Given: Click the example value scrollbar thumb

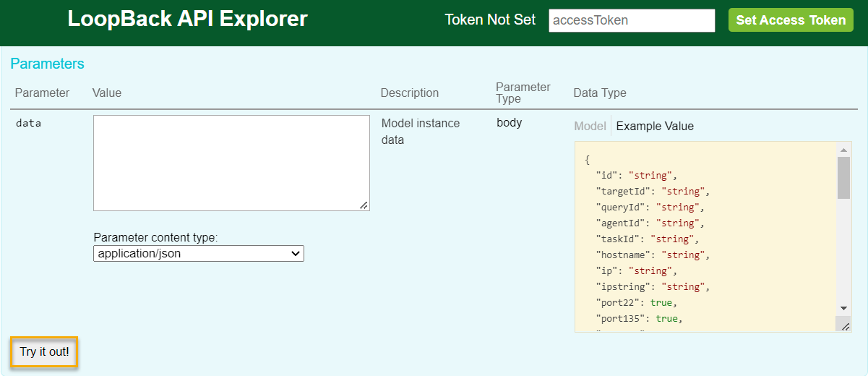Looking at the screenshot, I should (x=843, y=177).
